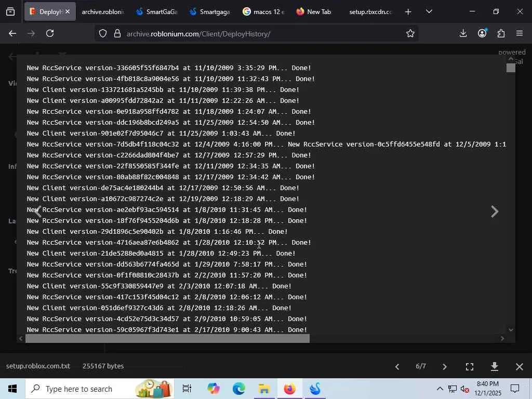Click horizontal scrollbar thumb of text view
The height and width of the screenshot is (399, 532).
pos(167,338)
